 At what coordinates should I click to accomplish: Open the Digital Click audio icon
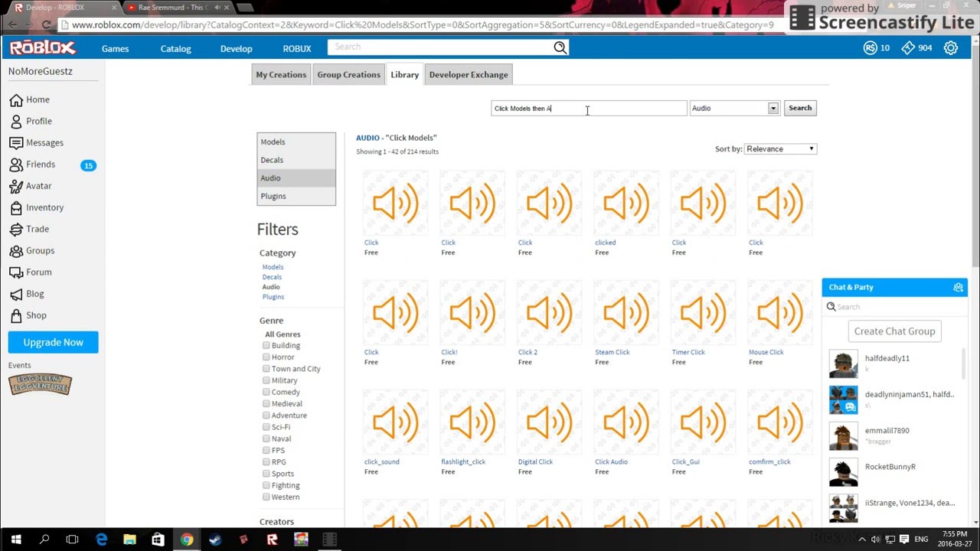coord(549,422)
